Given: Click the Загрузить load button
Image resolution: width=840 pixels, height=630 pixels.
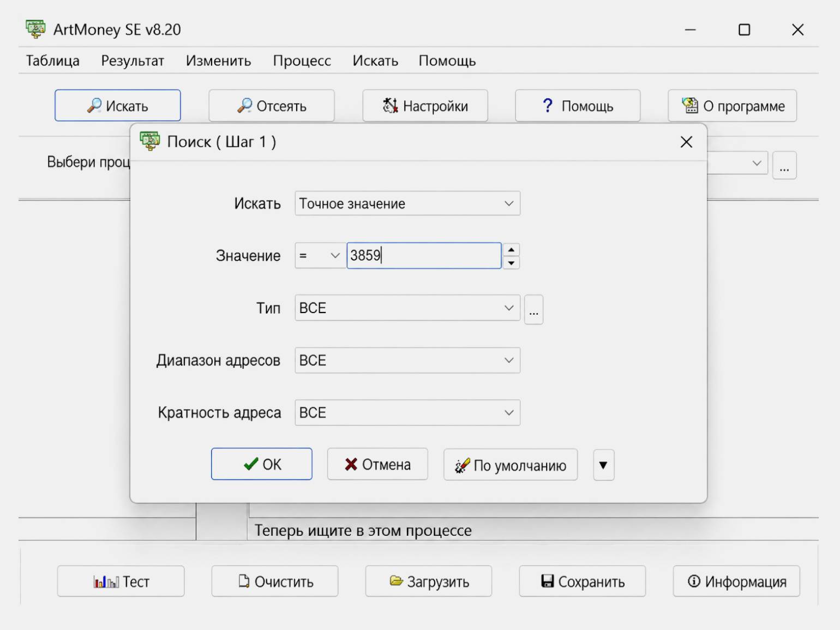Looking at the screenshot, I should (429, 581).
